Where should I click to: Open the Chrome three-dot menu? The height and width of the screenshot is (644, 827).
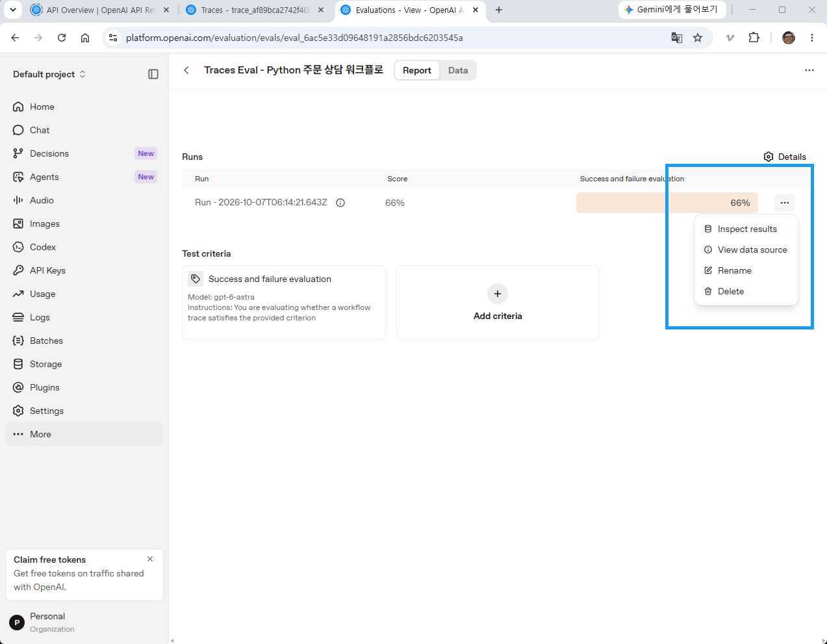tap(812, 38)
